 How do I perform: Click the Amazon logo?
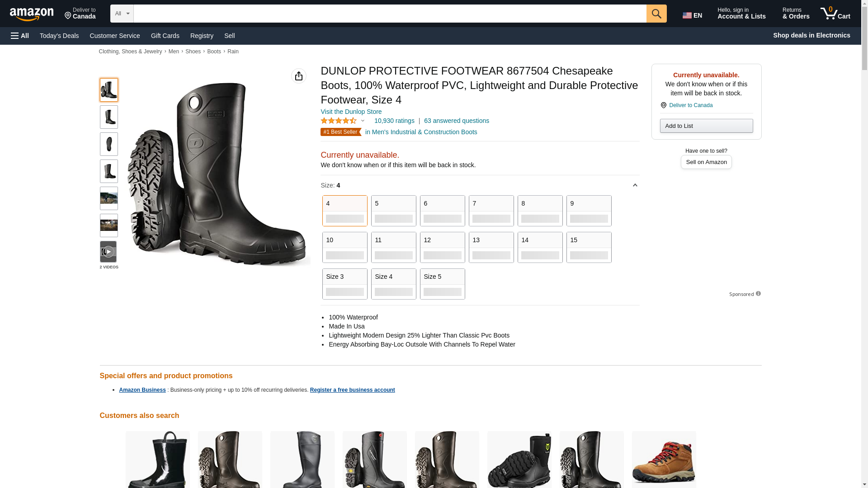[32, 14]
